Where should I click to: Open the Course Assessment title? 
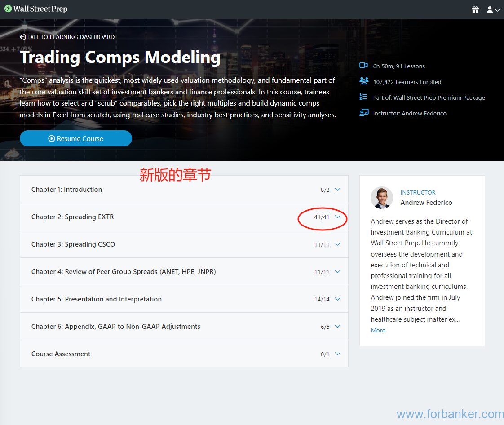(61, 354)
